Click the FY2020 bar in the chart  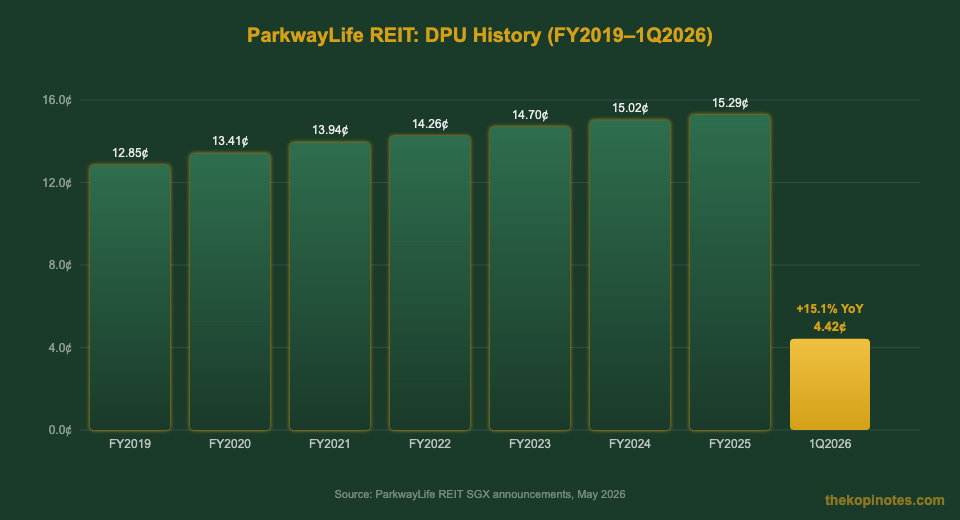230,292
